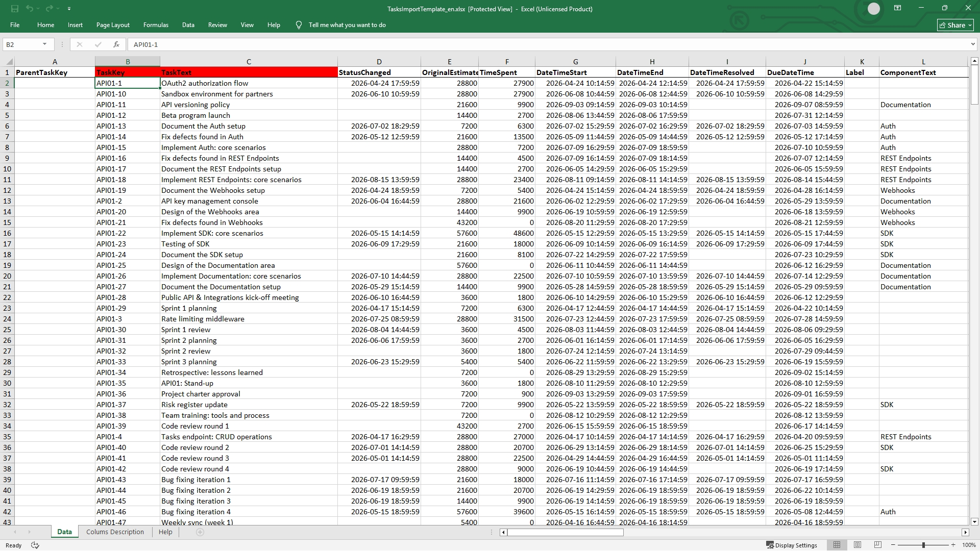Expand the Name Box dropdown arrow
This screenshot has height=551, width=980.
(45, 44)
